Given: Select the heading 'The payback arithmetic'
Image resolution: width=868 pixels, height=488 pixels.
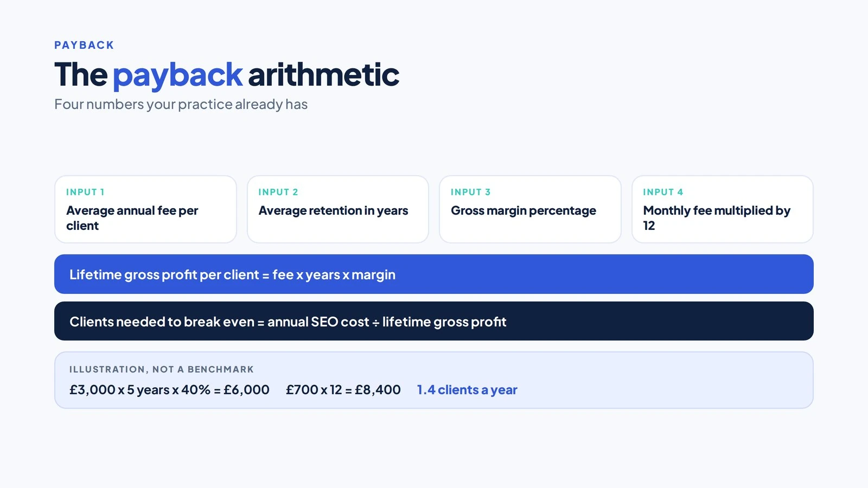Looking at the screenshot, I should [x=227, y=74].
